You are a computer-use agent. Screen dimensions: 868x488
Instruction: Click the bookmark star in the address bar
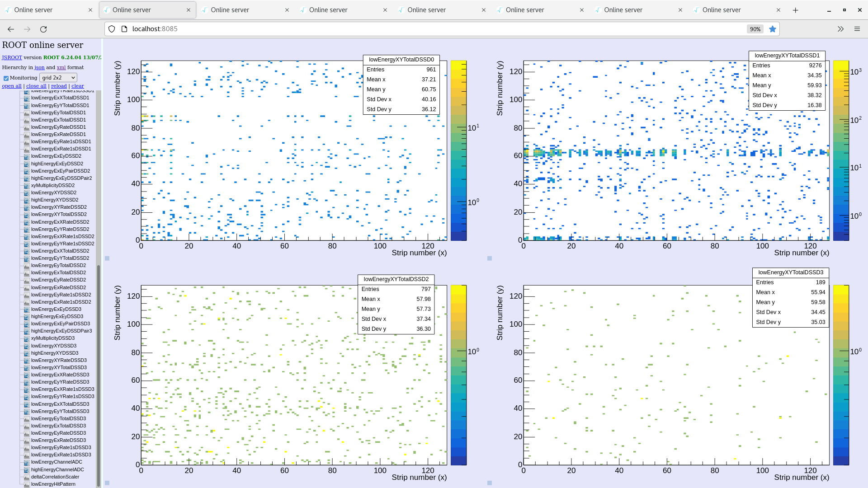773,28
